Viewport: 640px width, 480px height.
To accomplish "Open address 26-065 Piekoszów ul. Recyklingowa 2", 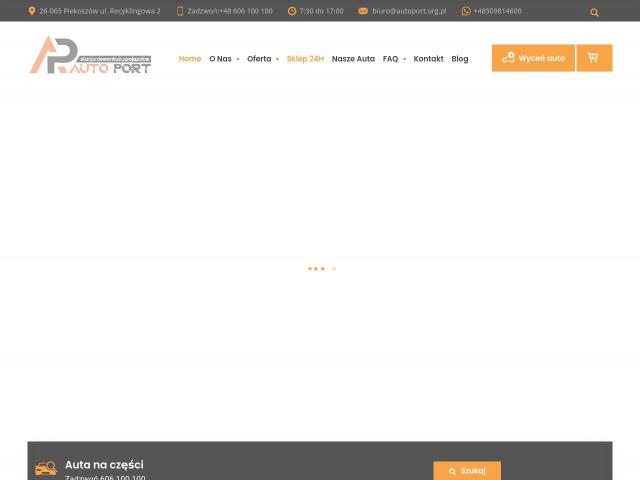I will [100, 11].
